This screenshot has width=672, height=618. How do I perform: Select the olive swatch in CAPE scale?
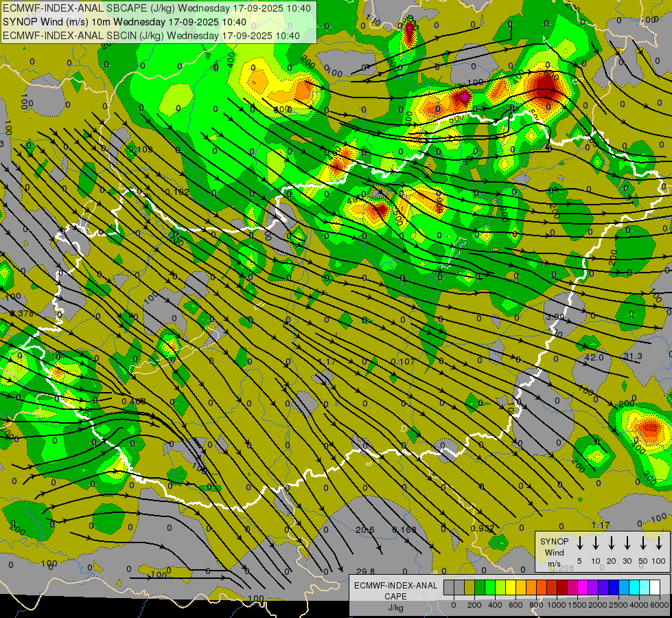click(470, 587)
